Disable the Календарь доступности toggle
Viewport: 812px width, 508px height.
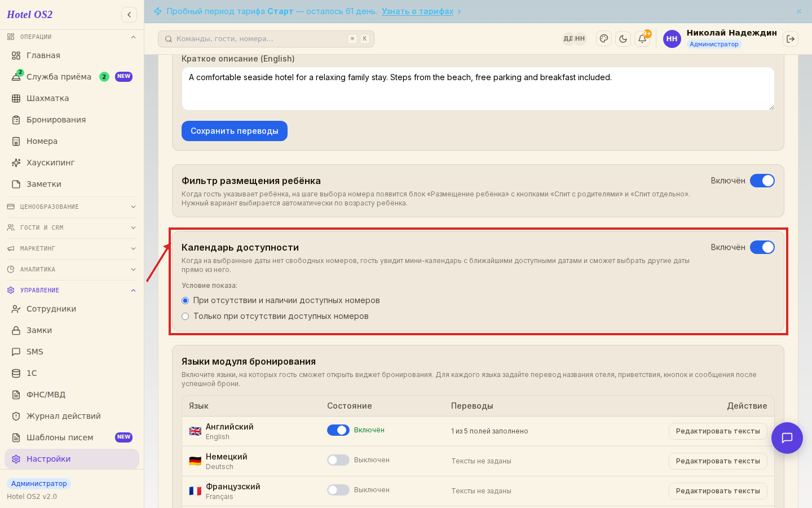[x=762, y=247]
